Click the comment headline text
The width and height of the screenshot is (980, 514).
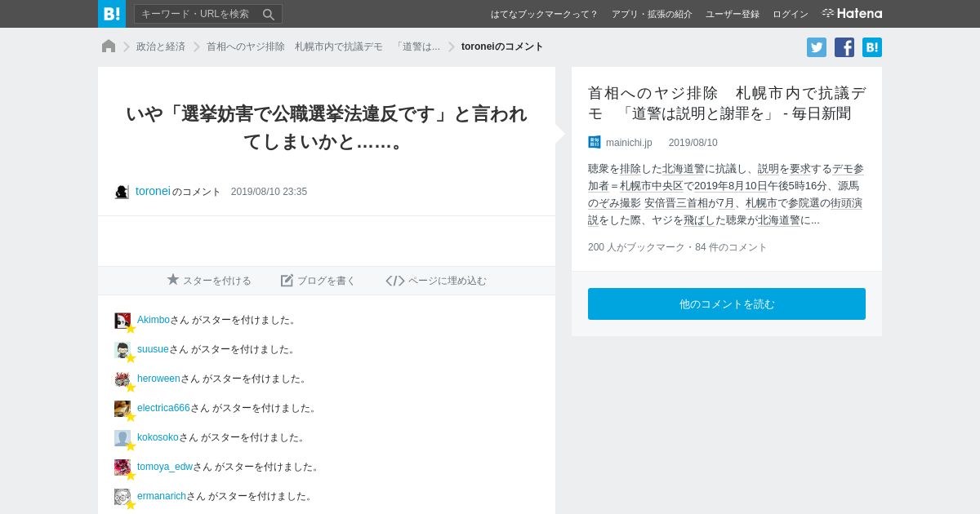pos(327,127)
